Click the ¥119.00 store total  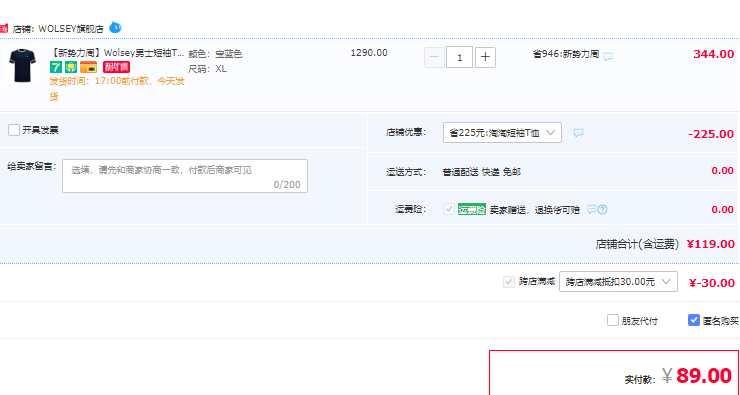click(711, 244)
